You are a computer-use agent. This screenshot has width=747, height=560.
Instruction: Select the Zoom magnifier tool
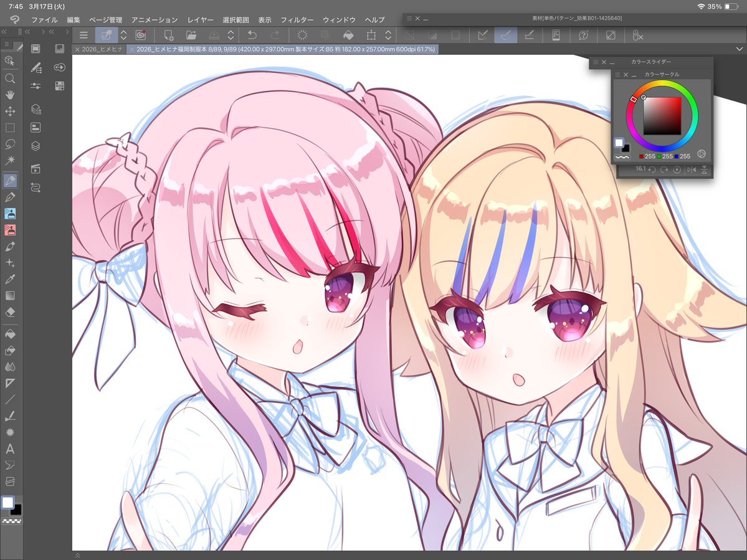tap(10, 78)
